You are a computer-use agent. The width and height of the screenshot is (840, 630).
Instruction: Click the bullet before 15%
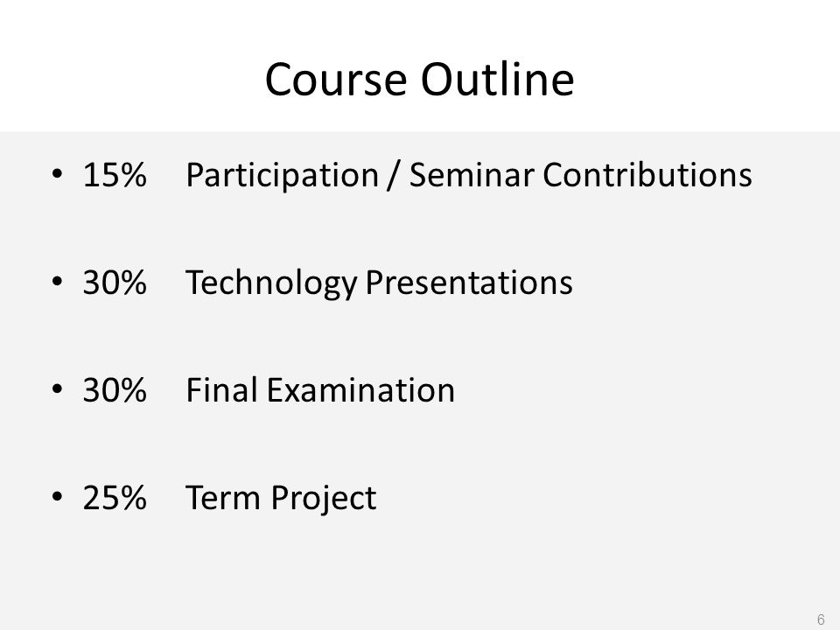[x=58, y=173]
